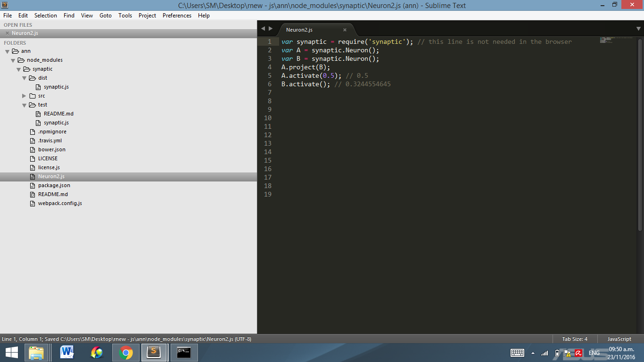
Task: Collapse the ann folder
Action: pos(7,51)
